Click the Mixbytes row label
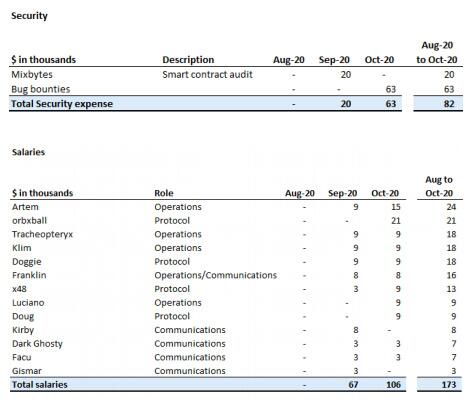The image size is (474, 406). tap(32, 74)
